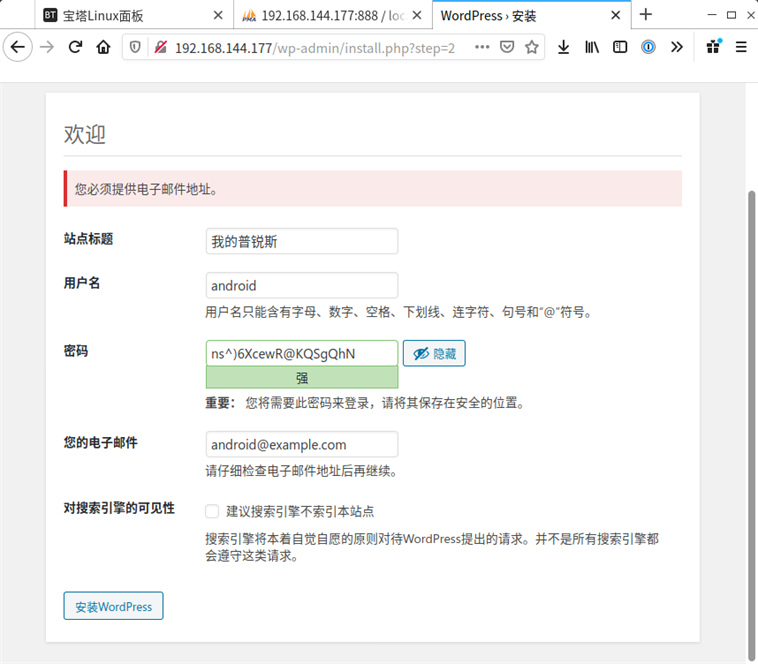Bookmark this page with the star
The image size is (758, 664).
tap(532, 47)
